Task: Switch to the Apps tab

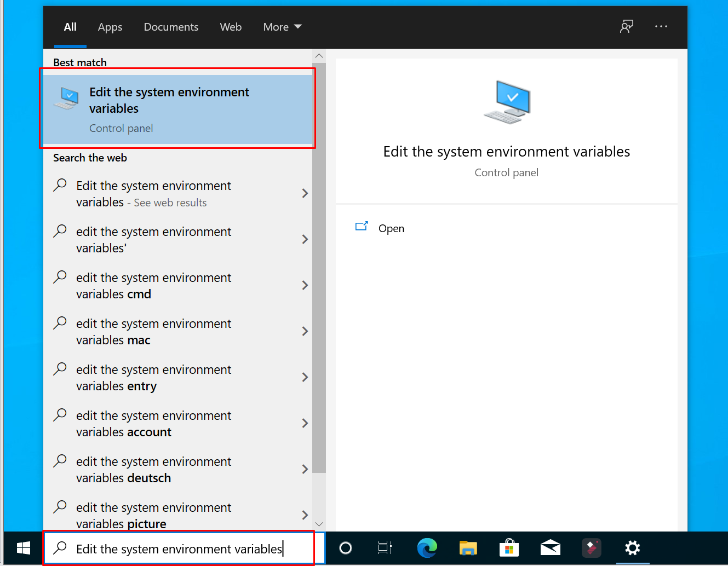Action: 110,27
